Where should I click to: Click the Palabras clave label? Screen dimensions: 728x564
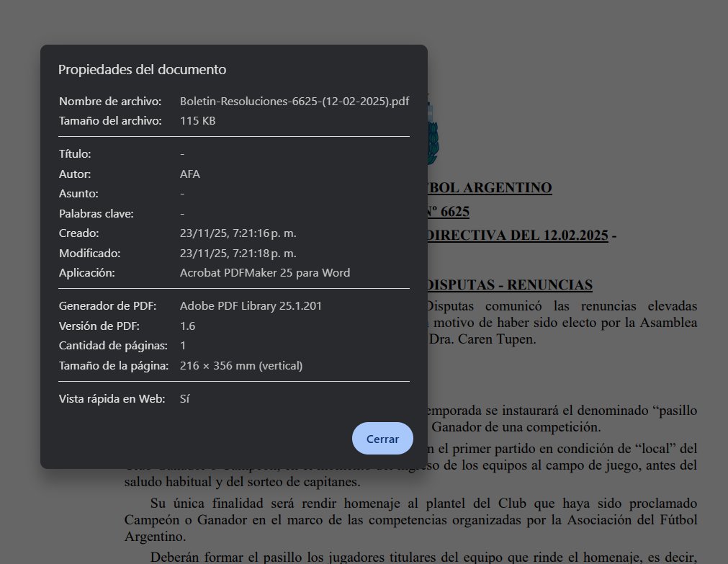click(96, 214)
